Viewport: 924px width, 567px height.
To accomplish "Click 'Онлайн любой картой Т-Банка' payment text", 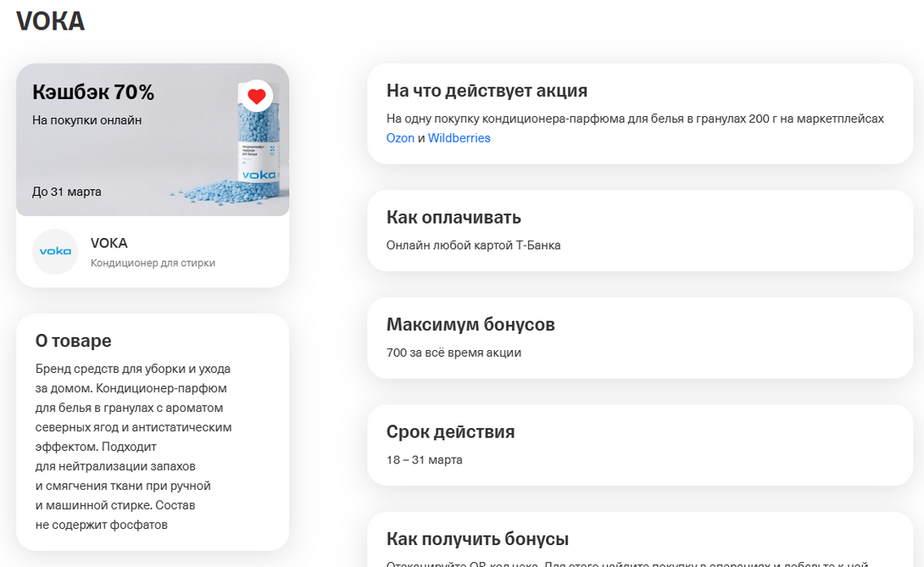I will click(x=473, y=245).
